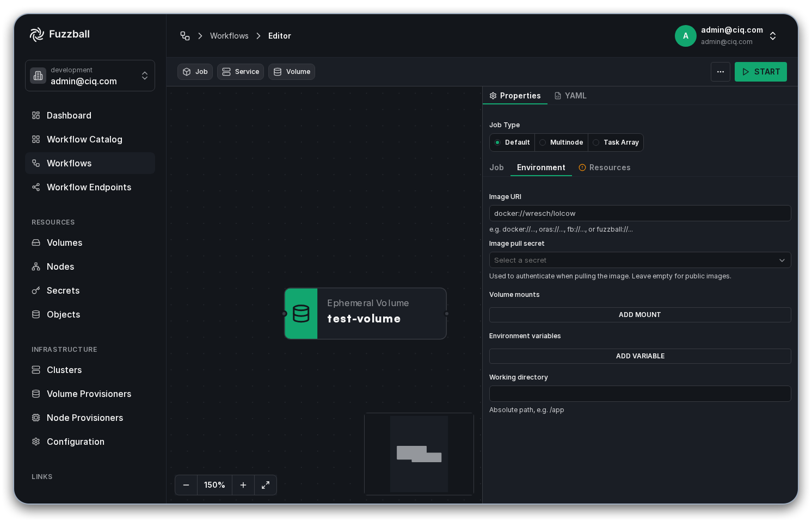This screenshot has width=812, height=522.
Task: Click the admin avatar circle
Action: pos(686,36)
